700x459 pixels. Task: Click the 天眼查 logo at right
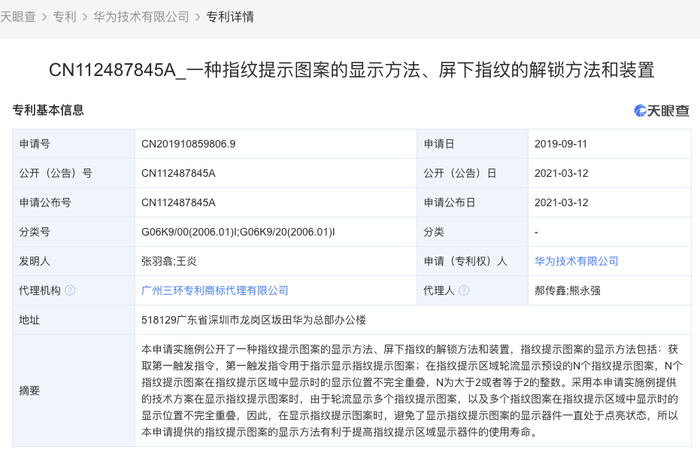[x=662, y=111]
